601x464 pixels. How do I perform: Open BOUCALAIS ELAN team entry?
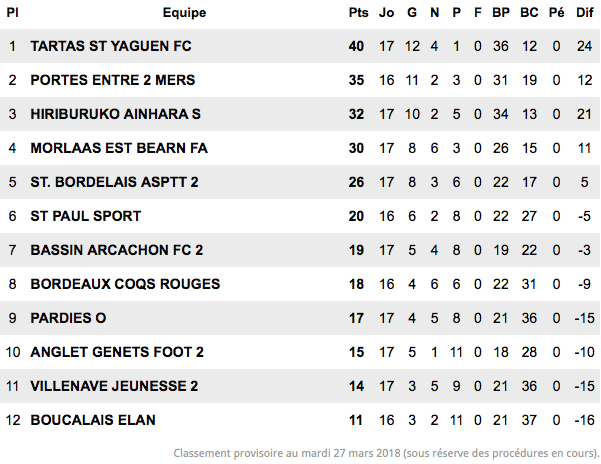pyautogui.click(x=93, y=420)
